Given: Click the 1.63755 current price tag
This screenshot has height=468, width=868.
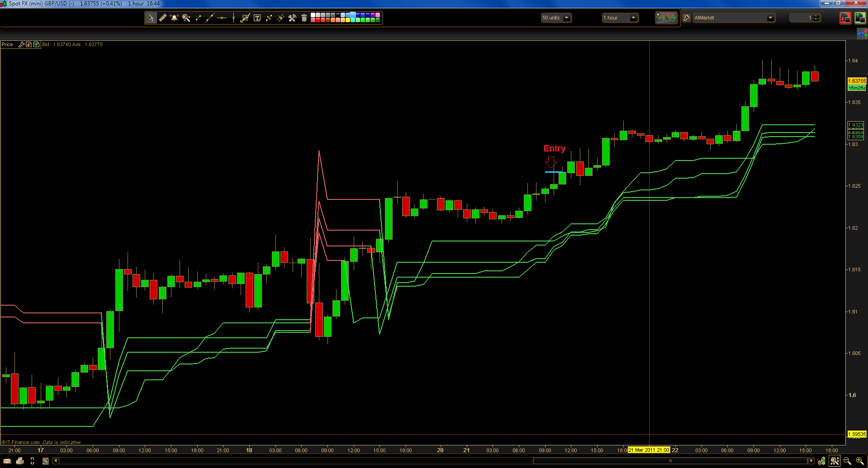Looking at the screenshot, I should [857, 81].
